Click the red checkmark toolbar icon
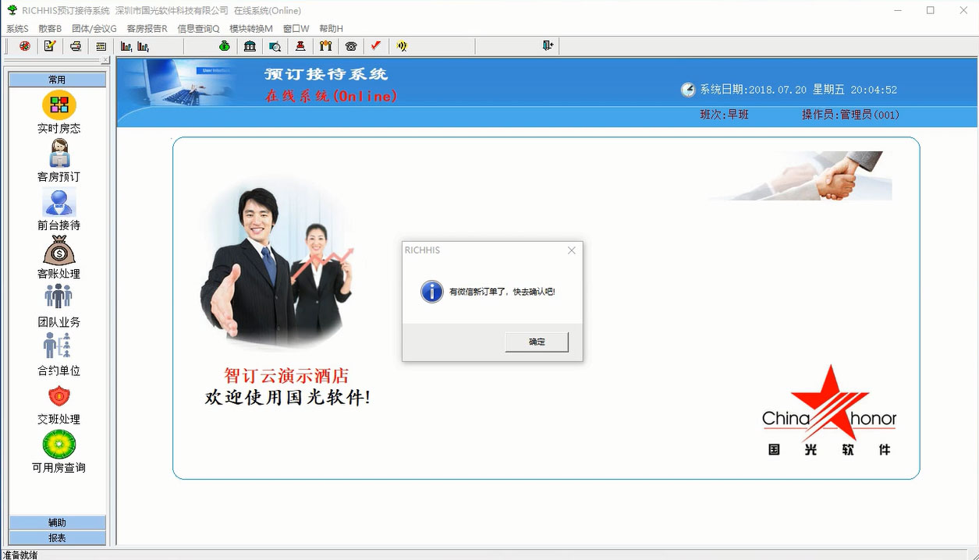Viewport: 979px width, 560px height. (376, 46)
